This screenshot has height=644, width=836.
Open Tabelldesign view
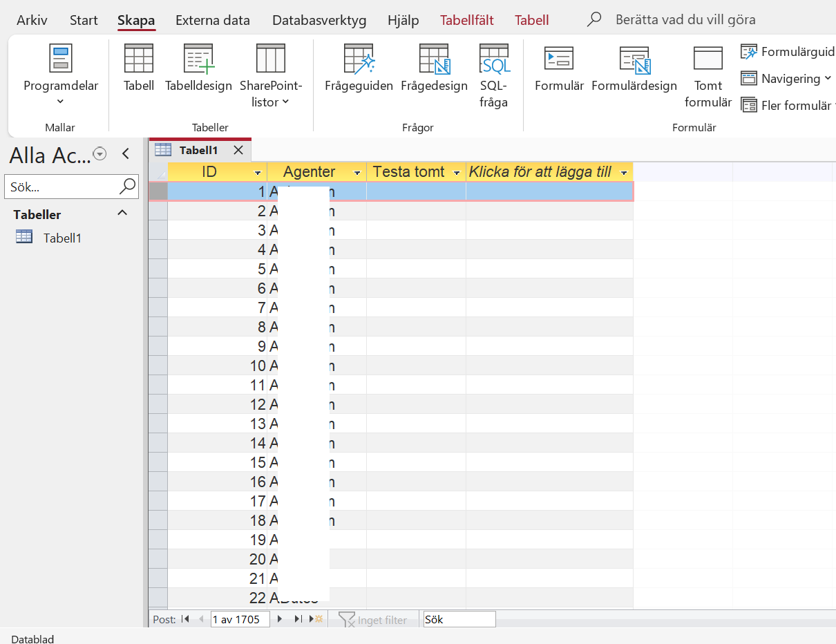[x=198, y=68]
